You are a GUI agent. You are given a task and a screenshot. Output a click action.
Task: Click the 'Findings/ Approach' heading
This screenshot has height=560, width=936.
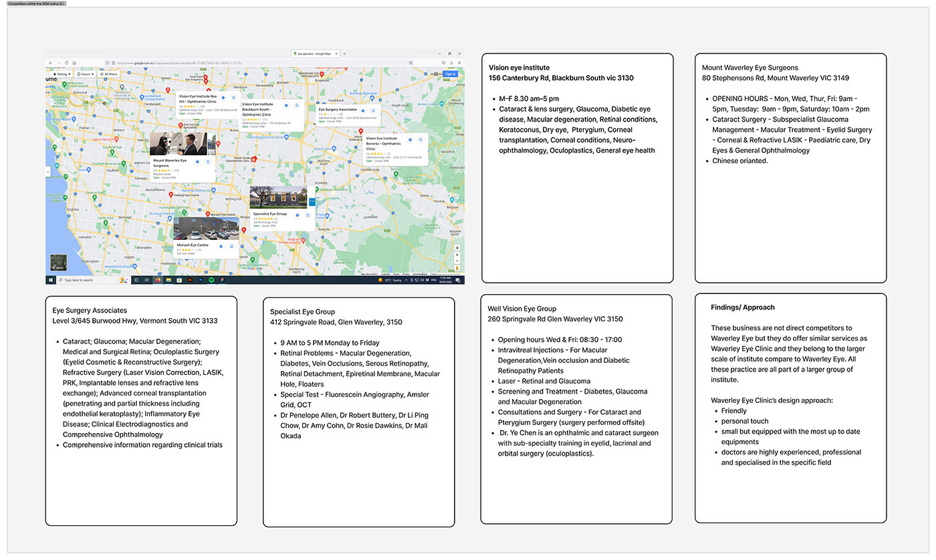coord(743,307)
